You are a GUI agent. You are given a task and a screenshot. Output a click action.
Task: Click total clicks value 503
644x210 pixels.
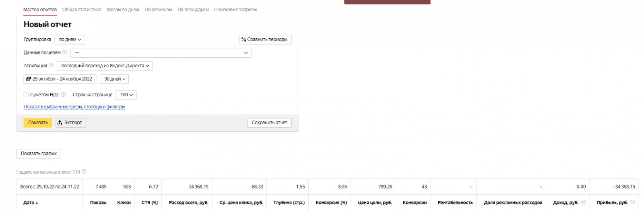pos(127,187)
